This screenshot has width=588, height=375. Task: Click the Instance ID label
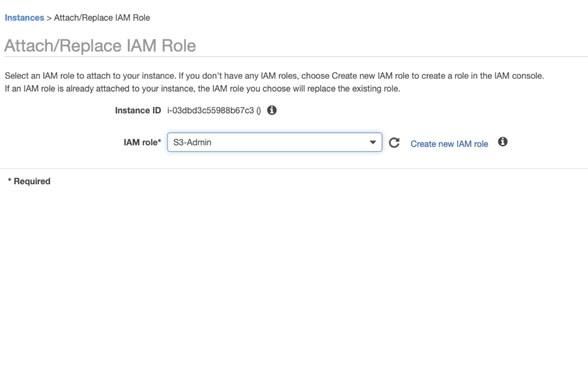pyautogui.click(x=138, y=110)
